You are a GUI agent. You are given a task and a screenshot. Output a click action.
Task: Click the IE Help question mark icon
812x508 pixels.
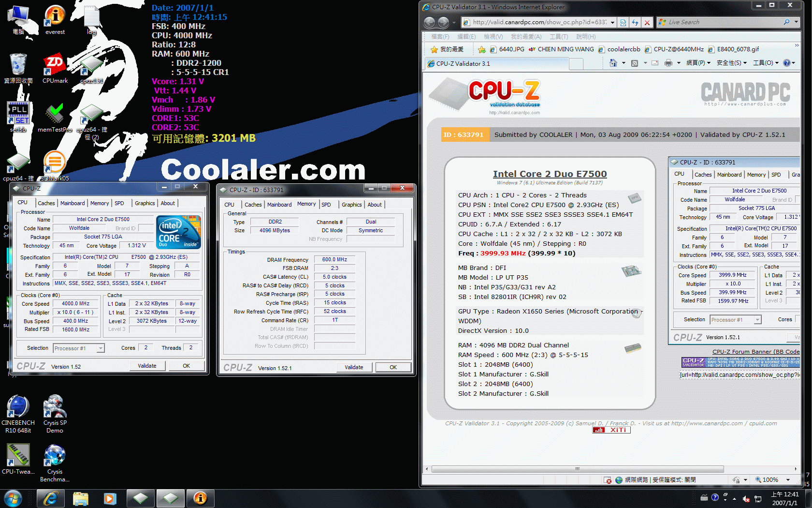point(787,63)
